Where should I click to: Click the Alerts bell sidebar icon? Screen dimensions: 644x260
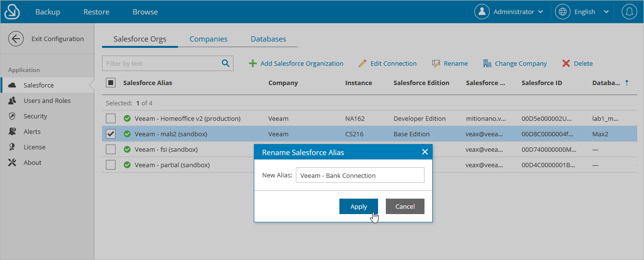[x=13, y=131]
